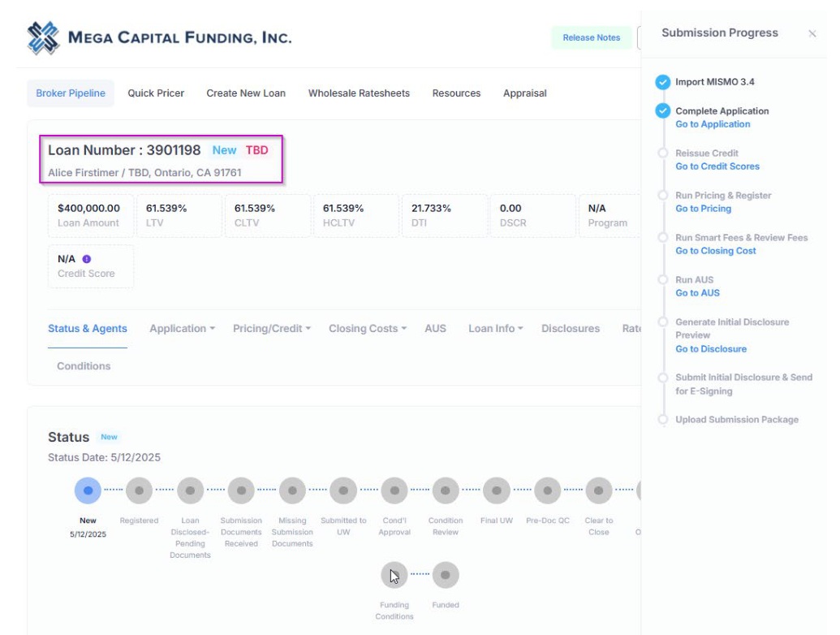The image size is (840, 635).
Task: Click the purple info icon beside Credit Score
Action: coord(87,259)
